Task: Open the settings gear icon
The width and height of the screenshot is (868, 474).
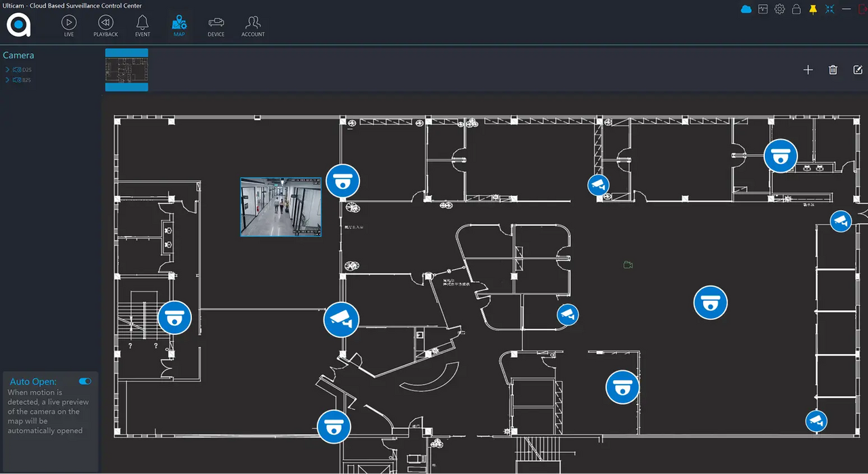Action: (780, 9)
